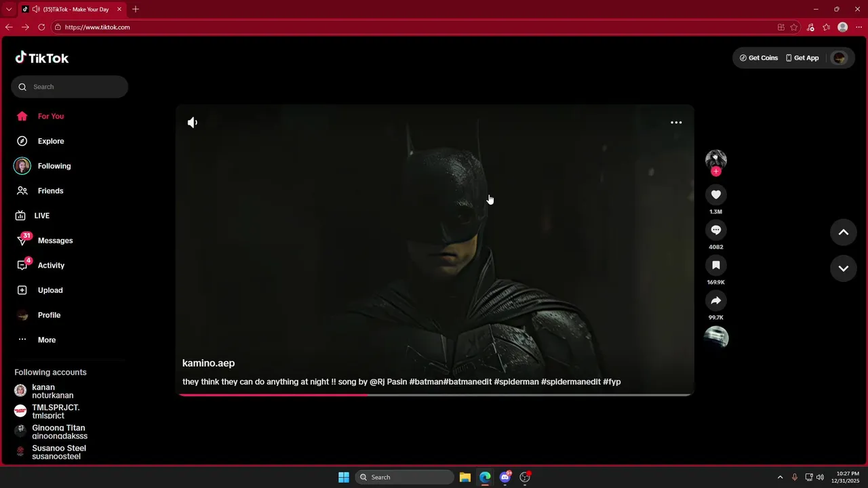Open the #fyp hashtag
This screenshot has width=868, height=488.
(612, 382)
